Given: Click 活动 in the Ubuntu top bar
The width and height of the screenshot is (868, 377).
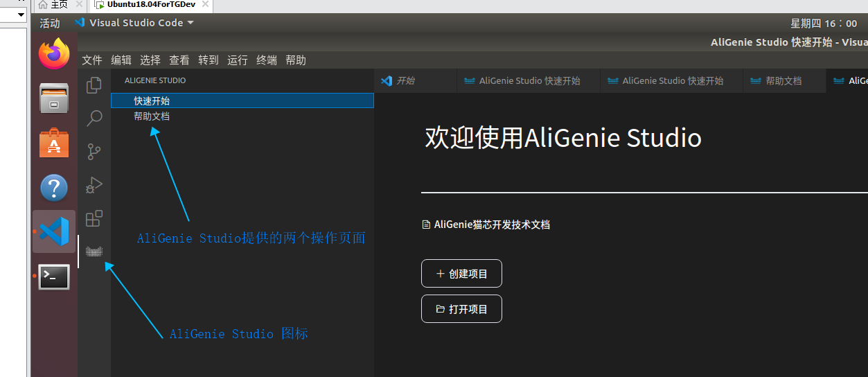Looking at the screenshot, I should point(50,23).
